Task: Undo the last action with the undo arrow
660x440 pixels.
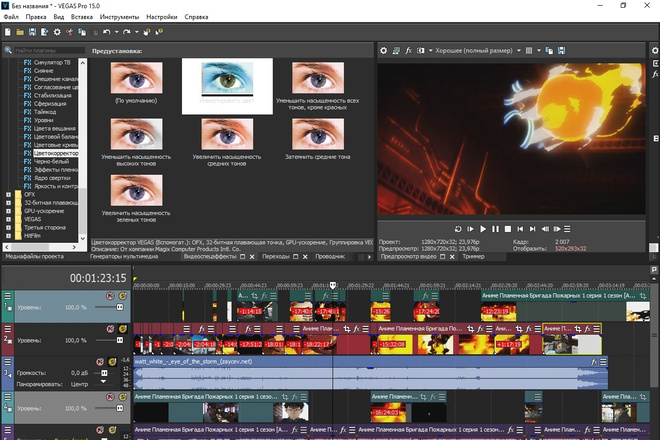Action: click(106, 32)
